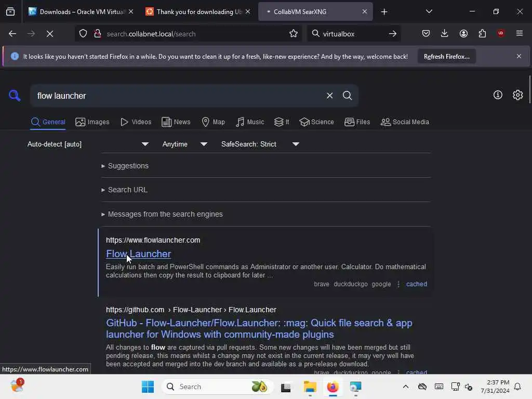The height and width of the screenshot is (399, 532).
Task: Open the Firefox View tab list icon
Action: [x=10, y=11]
